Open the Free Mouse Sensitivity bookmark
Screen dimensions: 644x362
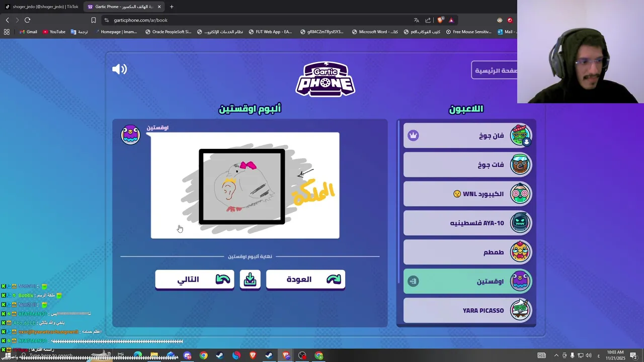[x=469, y=32]
